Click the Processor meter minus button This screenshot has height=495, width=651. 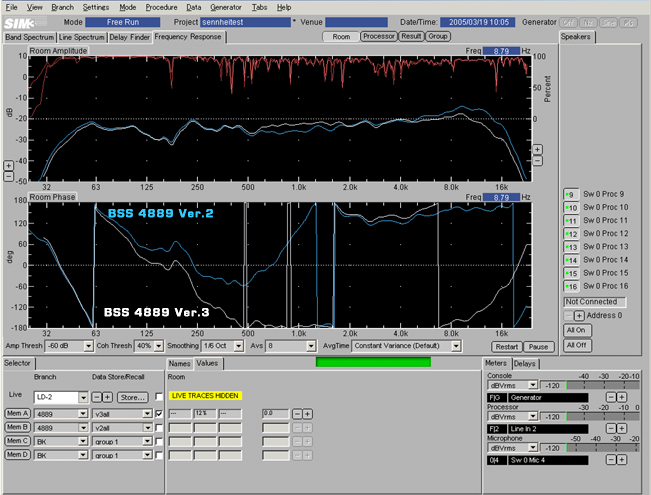(x=611, y=429)
